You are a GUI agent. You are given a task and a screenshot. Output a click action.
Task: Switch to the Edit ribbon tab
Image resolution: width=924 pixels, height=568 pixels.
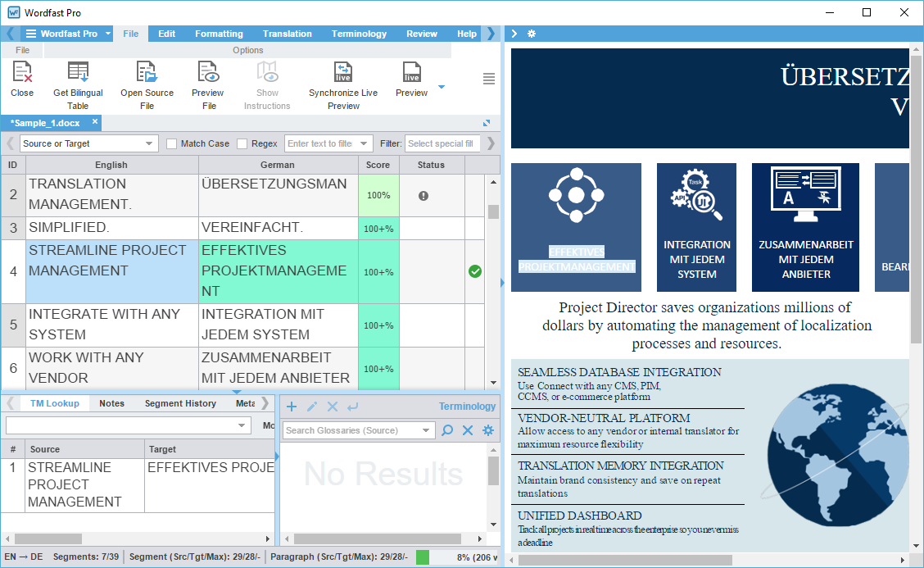(167, 34)
